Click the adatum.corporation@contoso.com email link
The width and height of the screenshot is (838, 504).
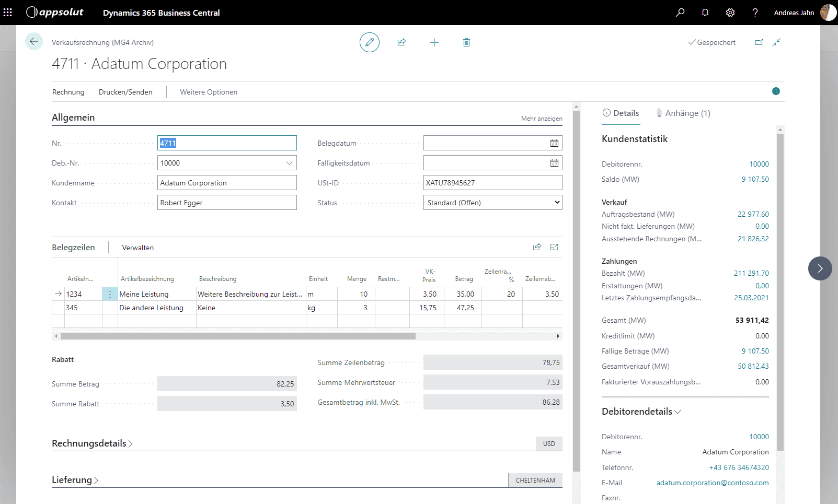[712, 483]
